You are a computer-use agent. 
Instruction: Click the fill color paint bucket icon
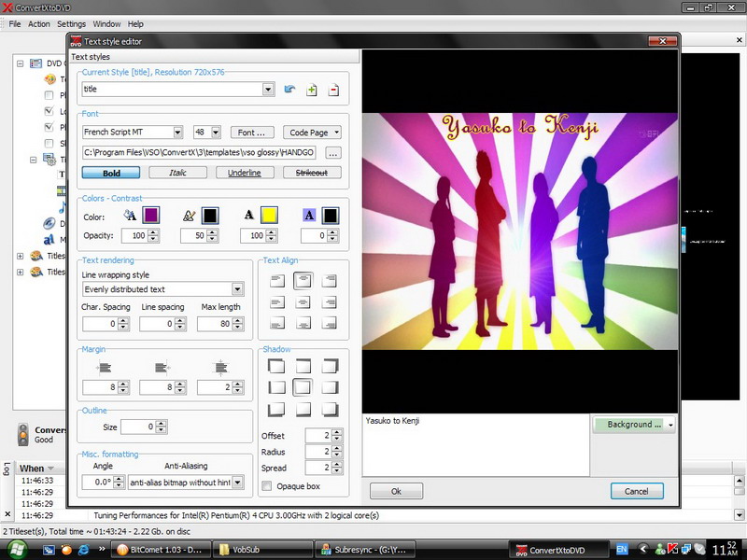[130, 216]
